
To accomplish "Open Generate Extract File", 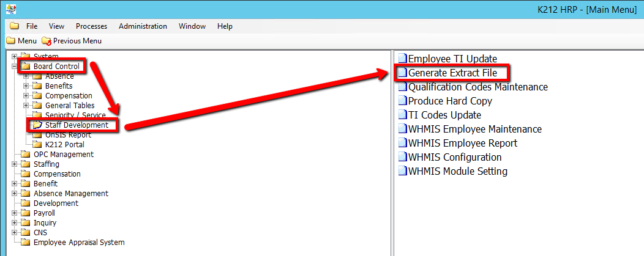I will [x=457, y=73].
